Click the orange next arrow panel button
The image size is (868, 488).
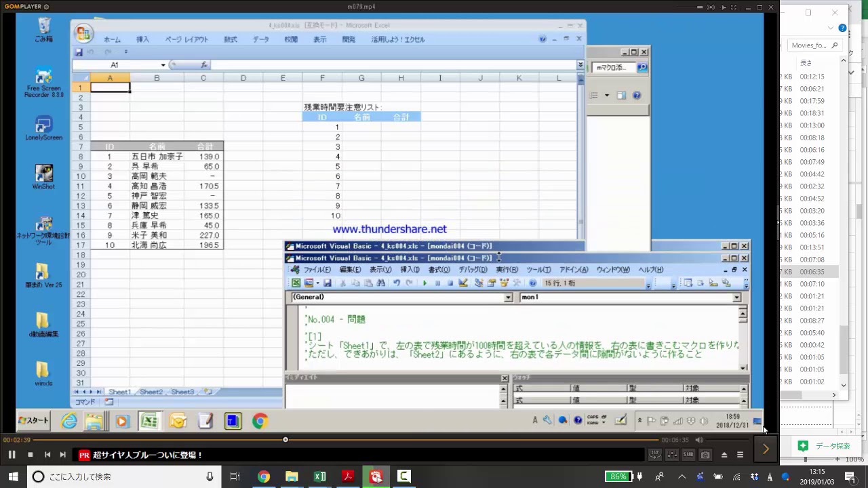coord(766,449)
